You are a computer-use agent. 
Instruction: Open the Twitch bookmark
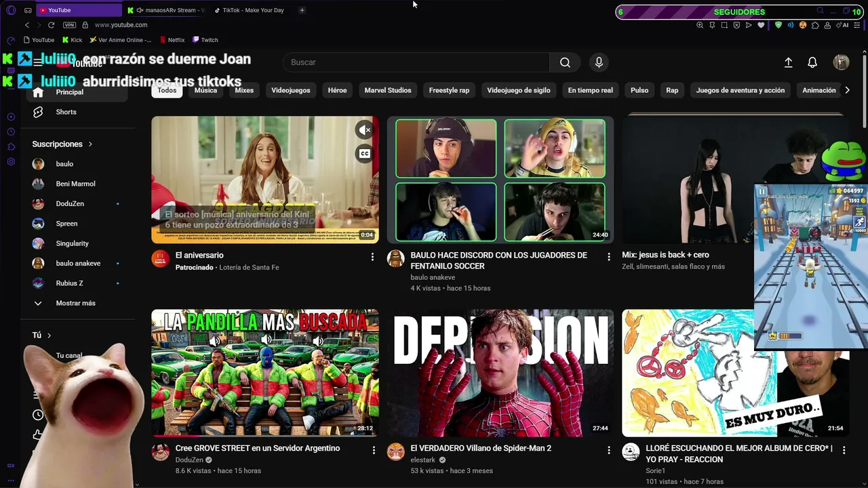coord(205,40)
